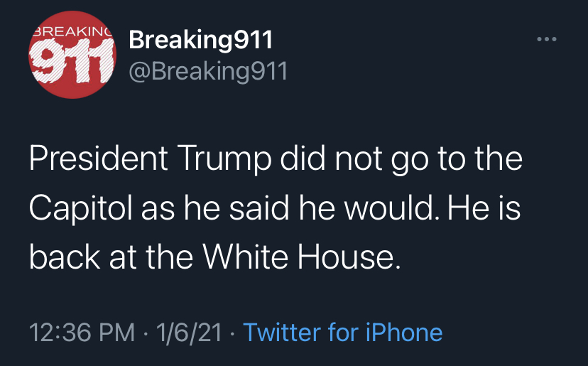Click the words White House in the tweet

(302, 257)
